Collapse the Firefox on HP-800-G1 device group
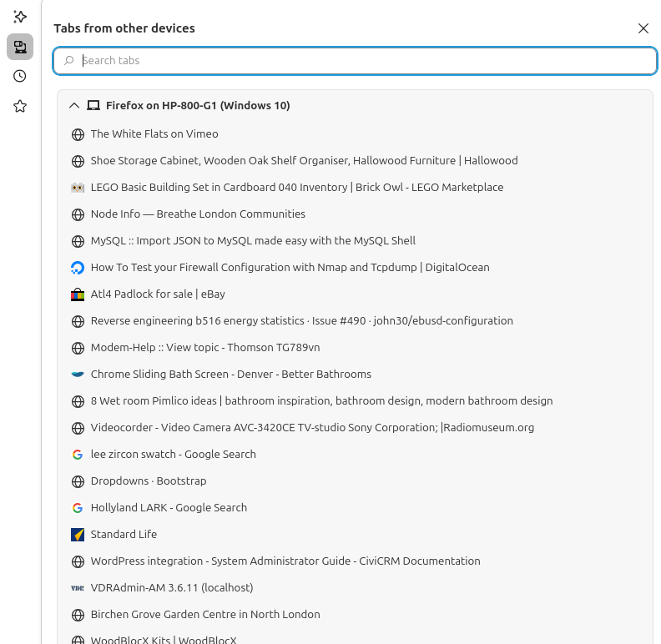 [74, 106]
